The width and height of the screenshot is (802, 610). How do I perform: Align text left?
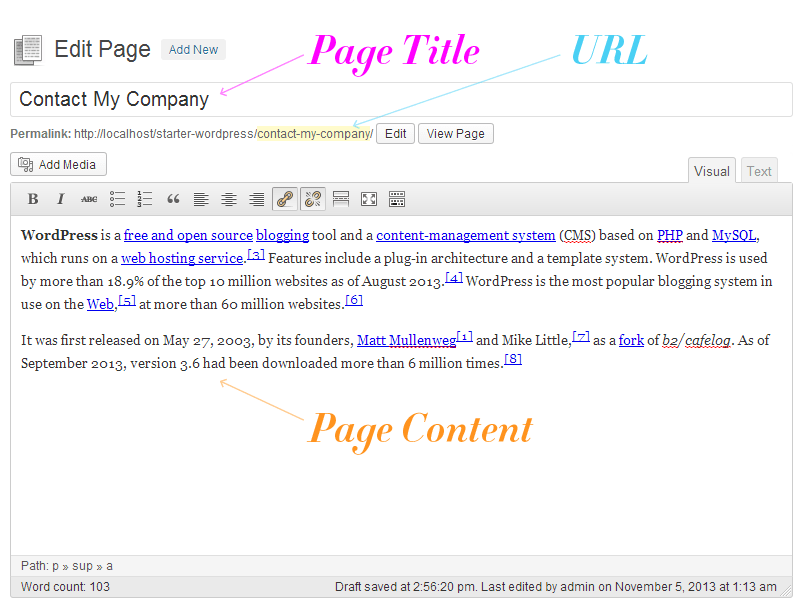point(201,199)
